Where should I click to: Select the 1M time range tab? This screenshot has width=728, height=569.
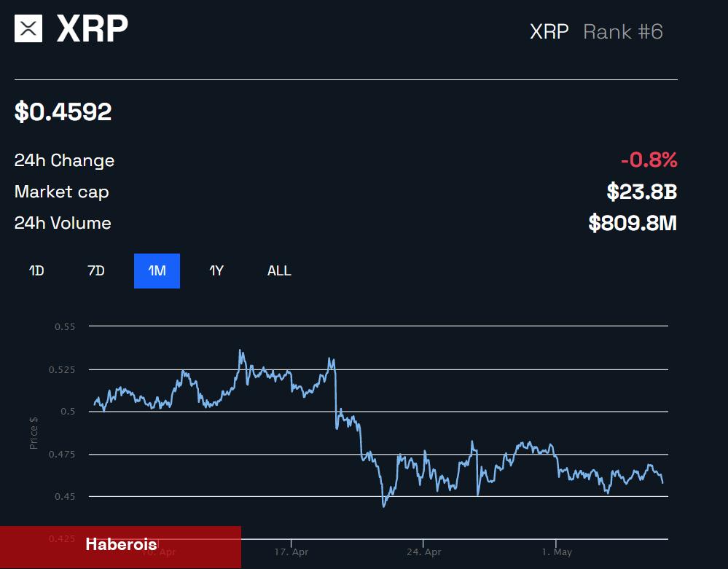(157, 270)
